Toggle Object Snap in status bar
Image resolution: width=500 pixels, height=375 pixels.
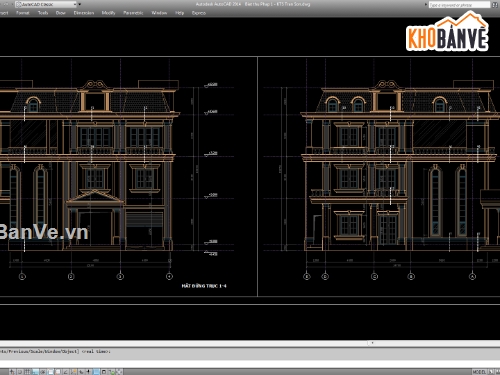(50, 372)
